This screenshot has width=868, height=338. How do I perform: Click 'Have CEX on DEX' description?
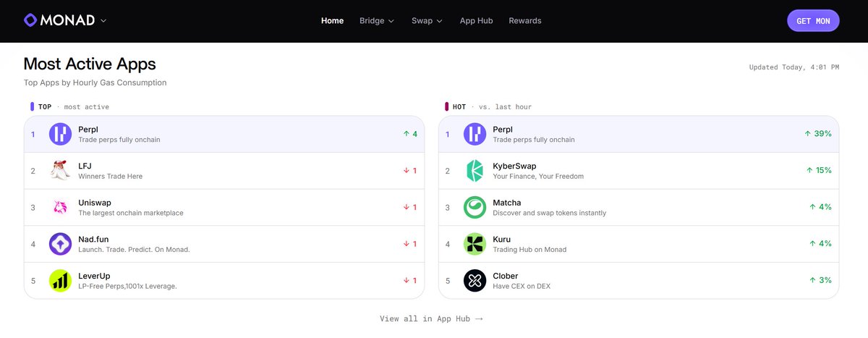pyautogui.click(x=522, y=287)
